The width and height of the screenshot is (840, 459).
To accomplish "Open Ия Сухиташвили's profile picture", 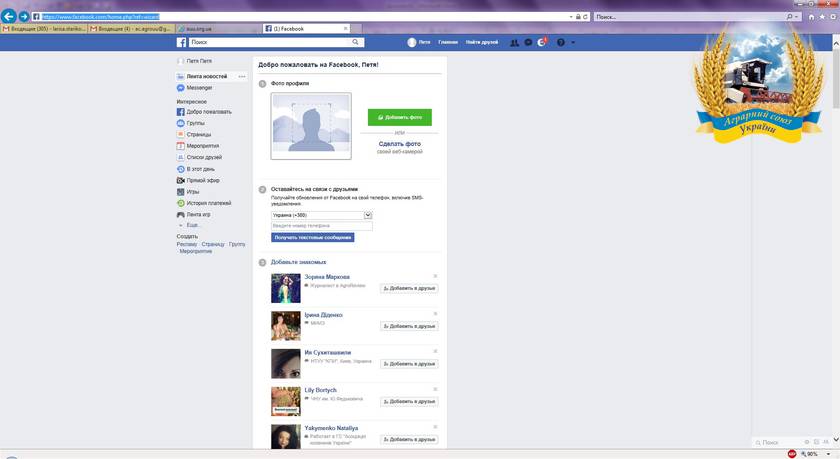I will pyautogui.click(x=286, y=364).
